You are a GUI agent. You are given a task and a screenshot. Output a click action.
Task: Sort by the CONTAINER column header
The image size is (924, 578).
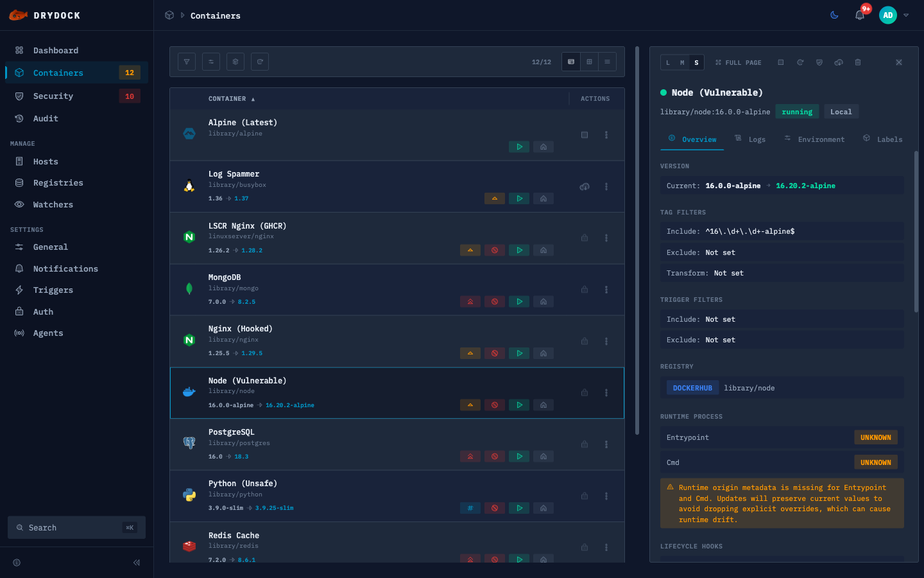point(232,99)
